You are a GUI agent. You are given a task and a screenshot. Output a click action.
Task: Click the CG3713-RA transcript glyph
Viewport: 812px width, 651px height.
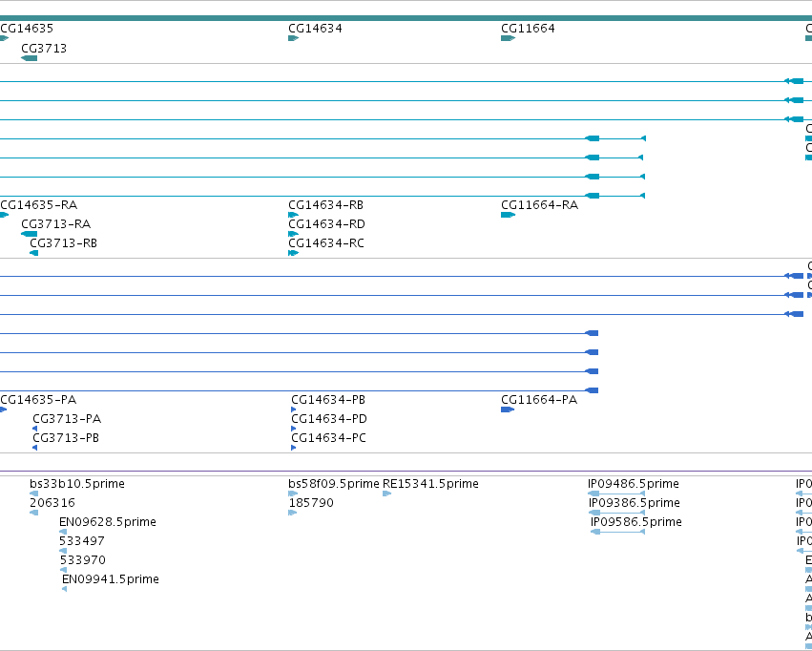[29, 234]
